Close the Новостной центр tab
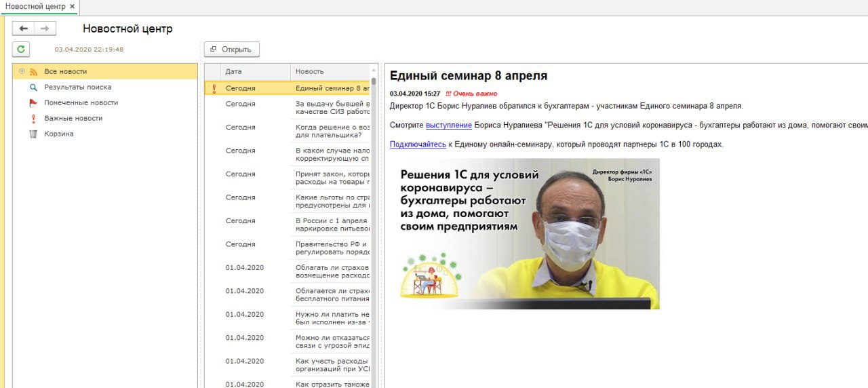Viewport: 868px width, 388px height. coord(73,6)
